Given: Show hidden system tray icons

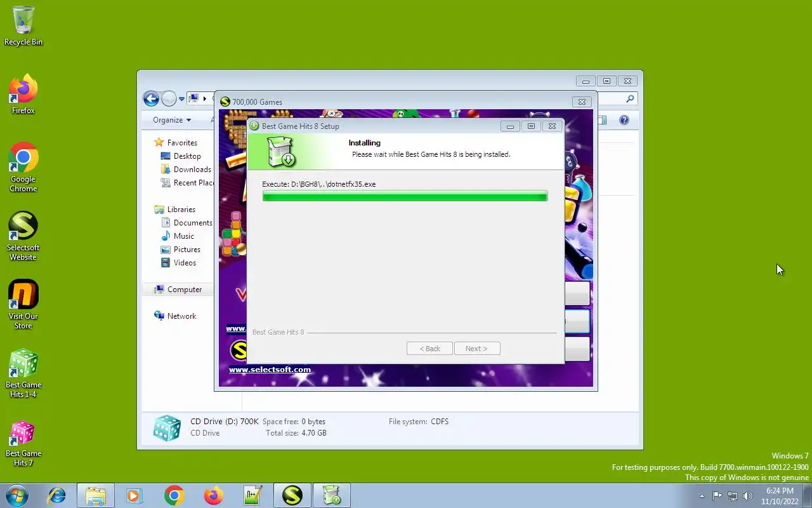Looking at the screenshot, I should 702,496.
